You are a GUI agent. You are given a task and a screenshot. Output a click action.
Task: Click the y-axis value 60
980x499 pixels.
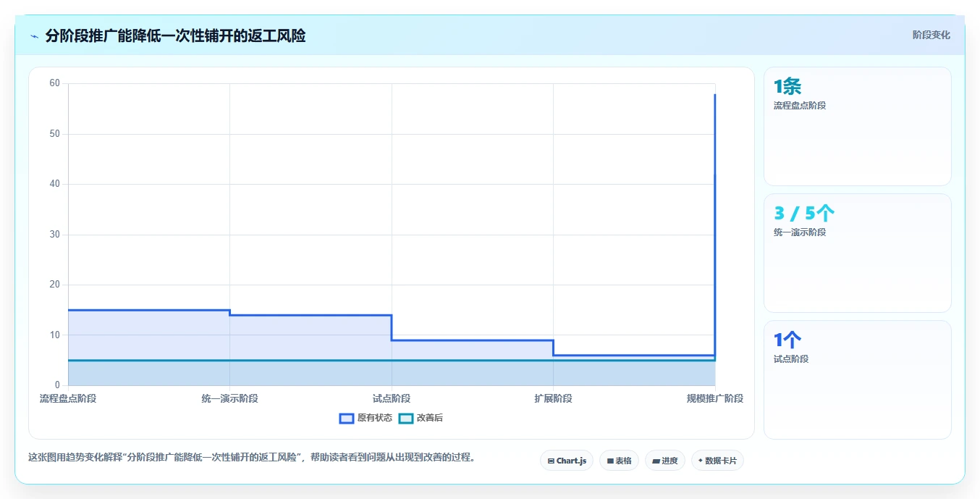click(x=54, y=83)
